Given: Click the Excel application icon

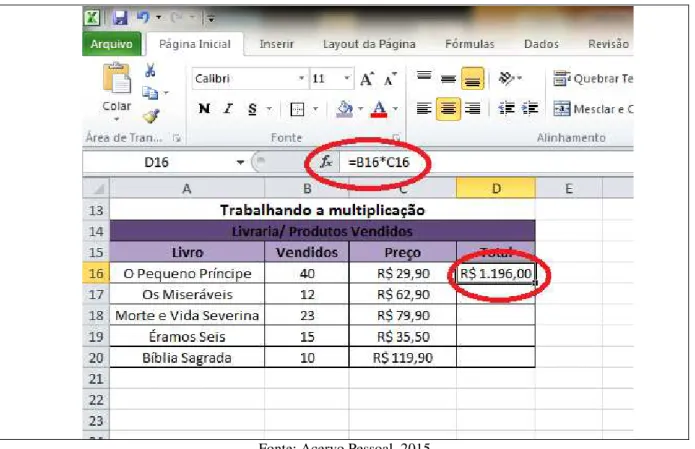Looking at the screenshot, I should [92, 18].
